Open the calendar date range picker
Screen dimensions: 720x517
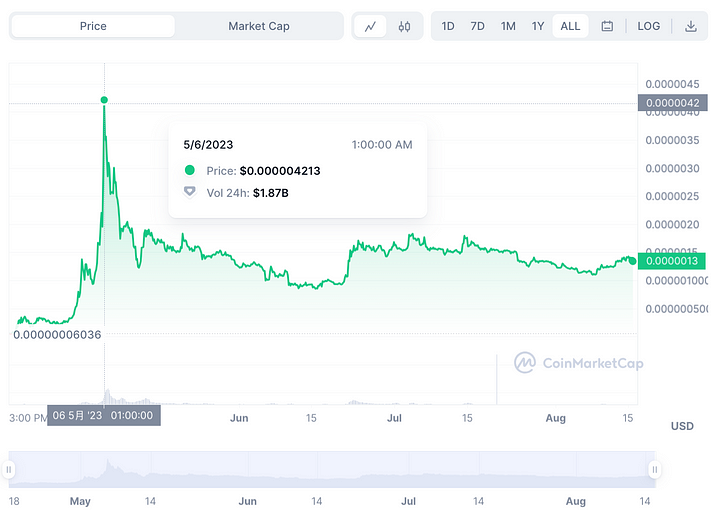[x=607, y=26]
